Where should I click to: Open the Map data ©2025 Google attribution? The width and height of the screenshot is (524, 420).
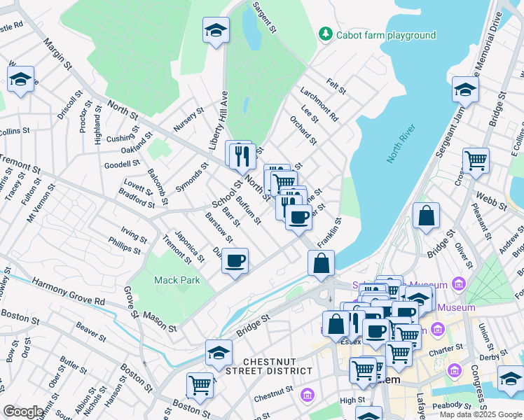pos(481,415)
